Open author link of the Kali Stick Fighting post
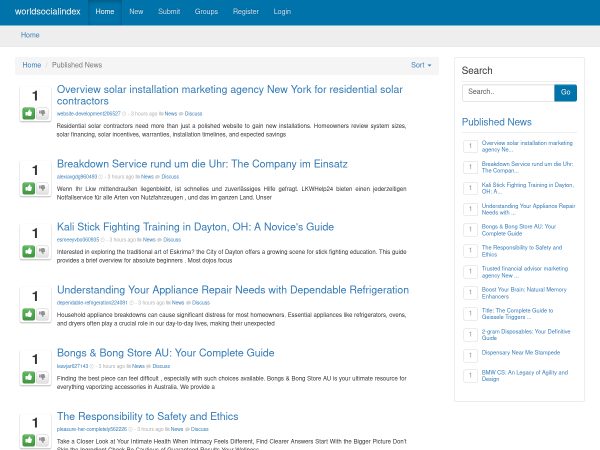The image size is (600, 450). click(78, 240)
